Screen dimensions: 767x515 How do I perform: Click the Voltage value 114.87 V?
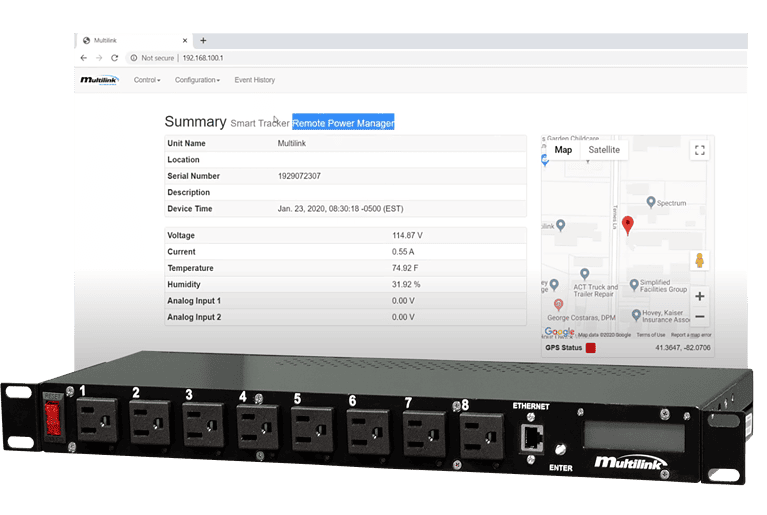click(407, 236)
